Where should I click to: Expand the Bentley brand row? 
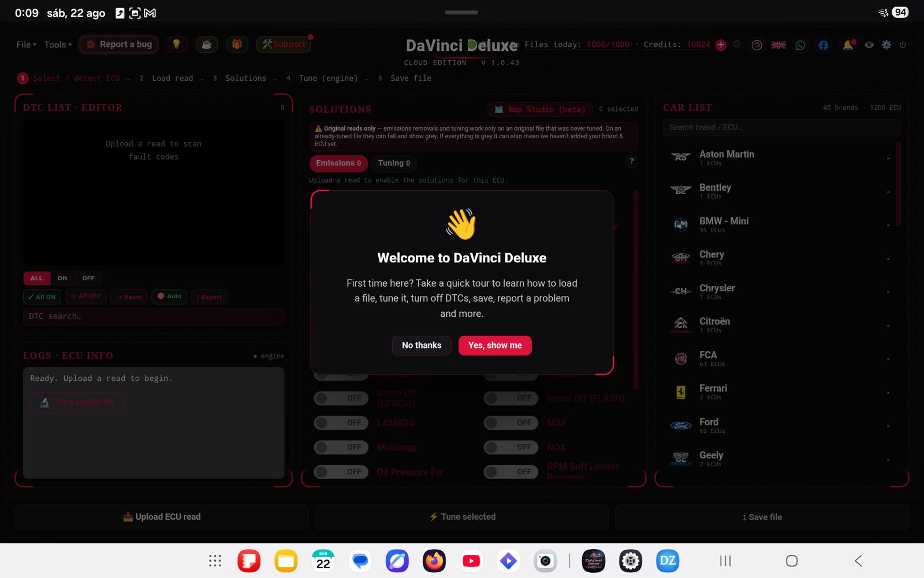781,191
